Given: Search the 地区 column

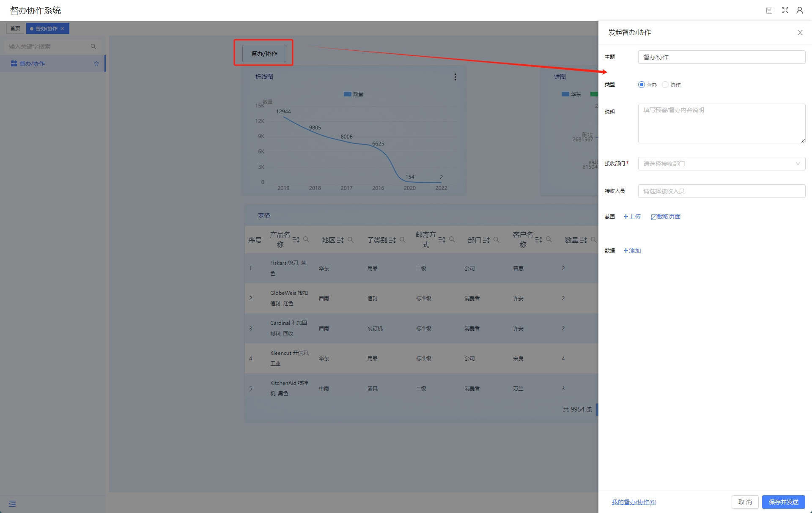Looking at the screenshot, I should click(x=351, y=240).
